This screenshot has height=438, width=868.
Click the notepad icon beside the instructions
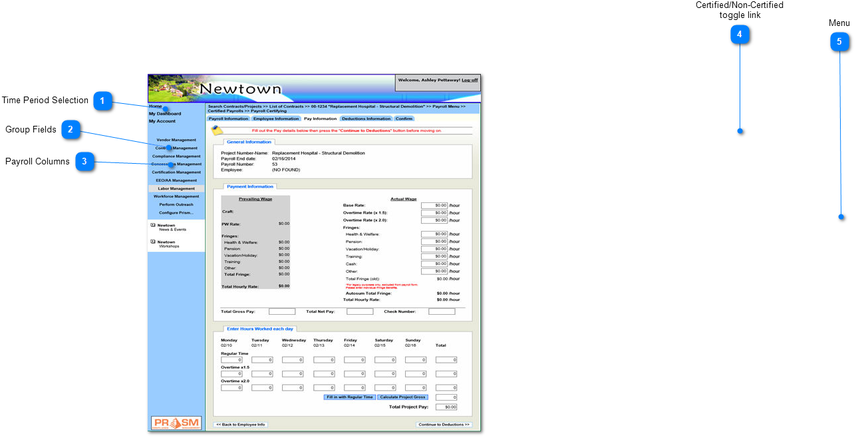coord(217,130)
